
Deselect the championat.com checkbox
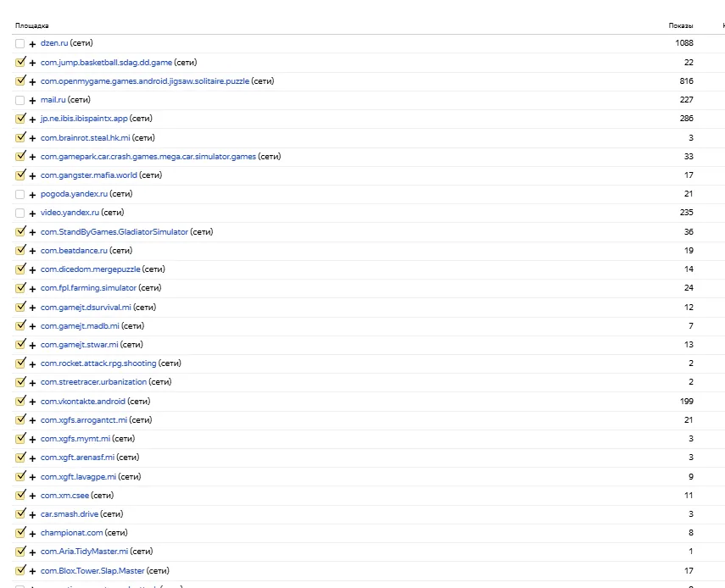tap(20, 533)
